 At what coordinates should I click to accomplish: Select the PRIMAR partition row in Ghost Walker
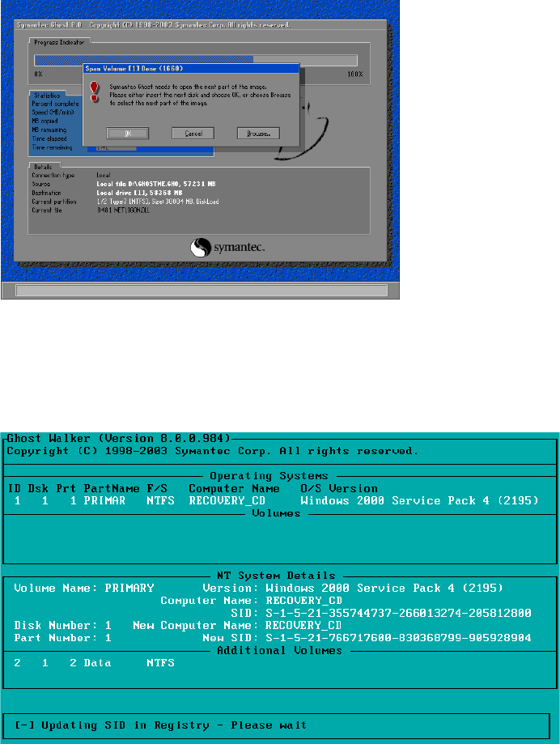(274, 500)
